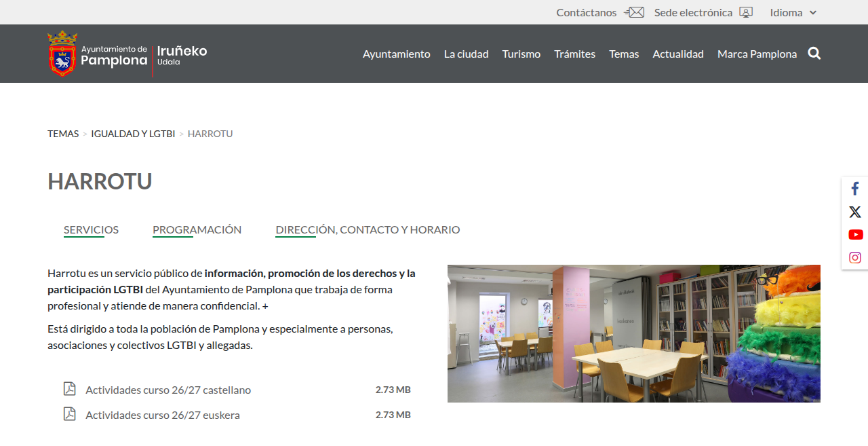Click the castellano file size 2.73 MB
Image resolution: width=868 pixels, height=446 pixels.
tap(393, 390)
